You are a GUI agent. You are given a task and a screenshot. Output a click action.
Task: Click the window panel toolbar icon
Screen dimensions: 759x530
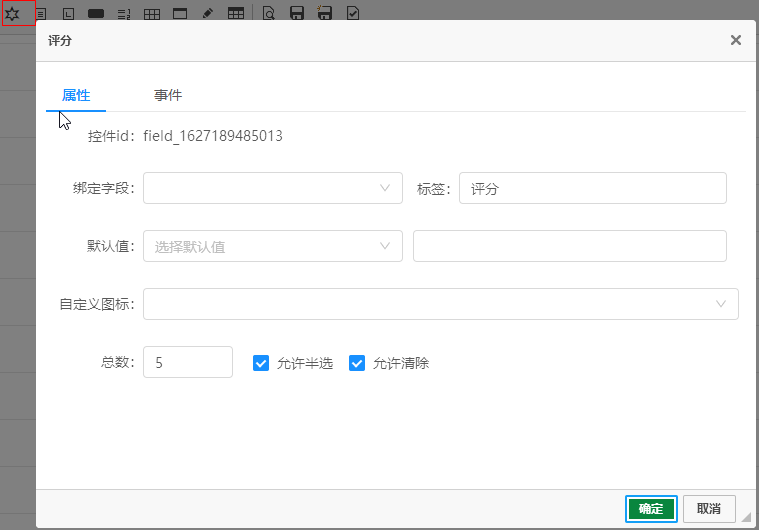[x=180, y=14]
